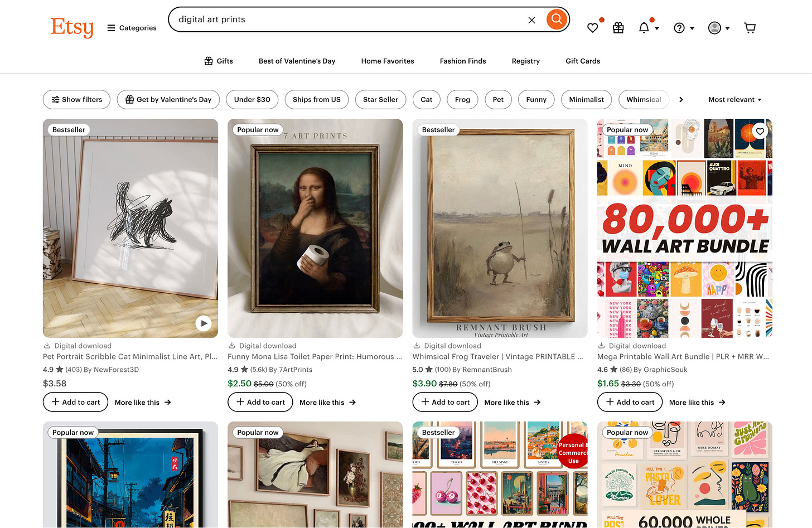Screen dimensions: 812x528
Task: Click More like this for Scribble Cat
Action: [143, 403]
